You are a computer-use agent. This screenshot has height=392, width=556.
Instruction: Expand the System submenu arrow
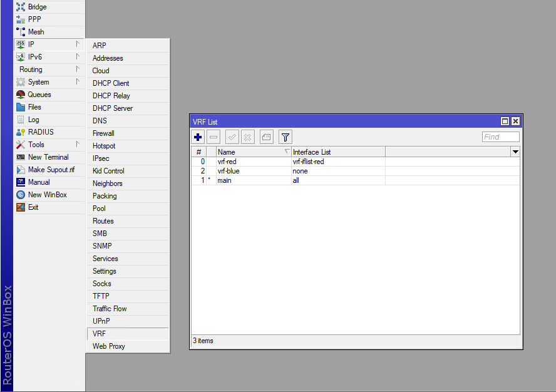click(78, 81)
